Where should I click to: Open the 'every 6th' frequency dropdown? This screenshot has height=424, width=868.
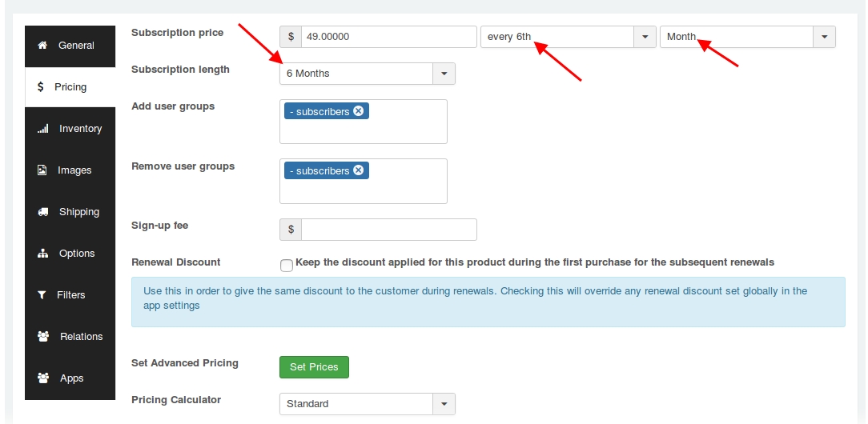[645, 37]
